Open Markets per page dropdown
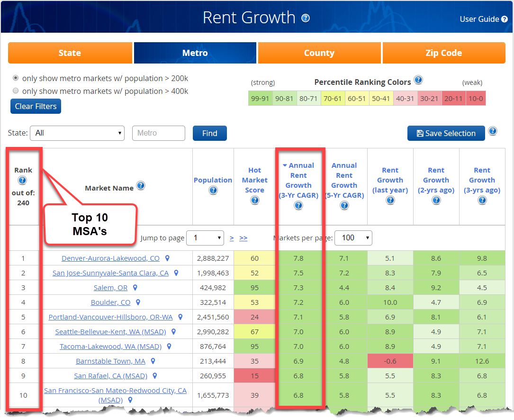Screen dimensions: 514x420 (353, 238)
